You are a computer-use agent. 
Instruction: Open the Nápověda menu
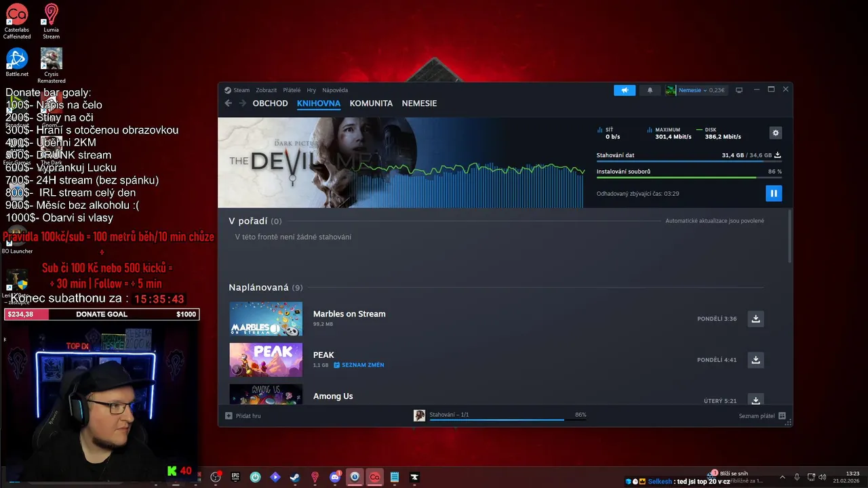335,90
